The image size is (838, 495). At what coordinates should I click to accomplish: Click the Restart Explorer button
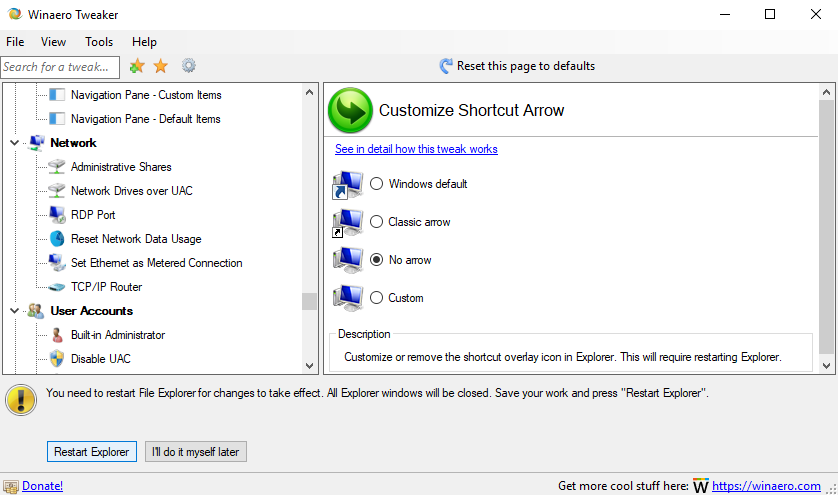coord(91,452)
